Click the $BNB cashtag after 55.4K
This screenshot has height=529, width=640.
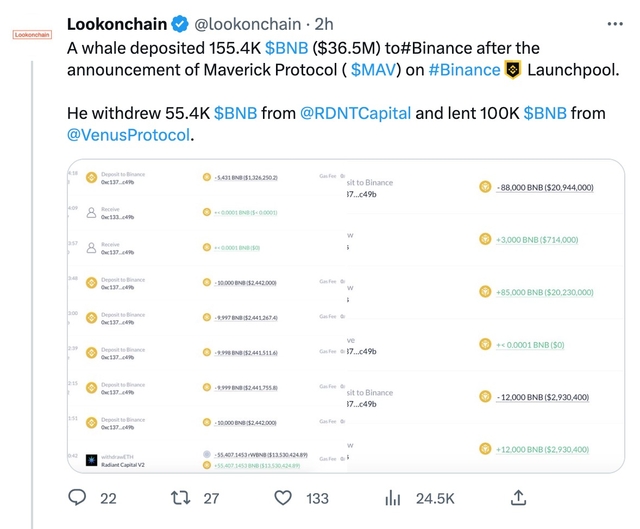click(x=235, y=113)
